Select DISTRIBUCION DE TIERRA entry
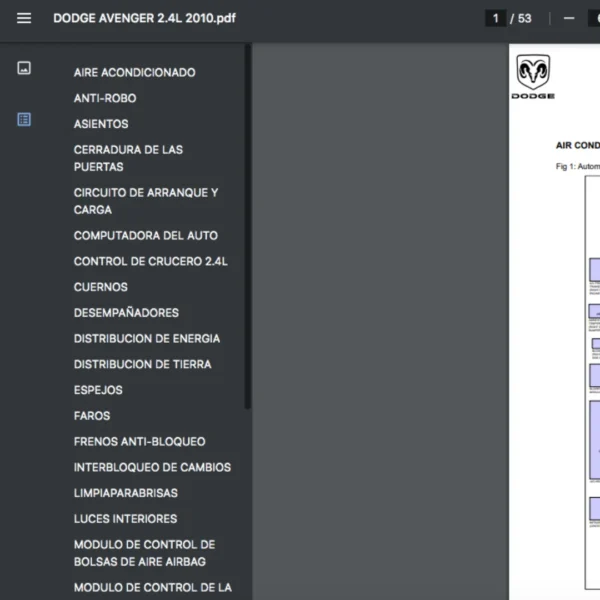Image resolution: width=600 pixels, height=600 pixels. tap(142, 364)
